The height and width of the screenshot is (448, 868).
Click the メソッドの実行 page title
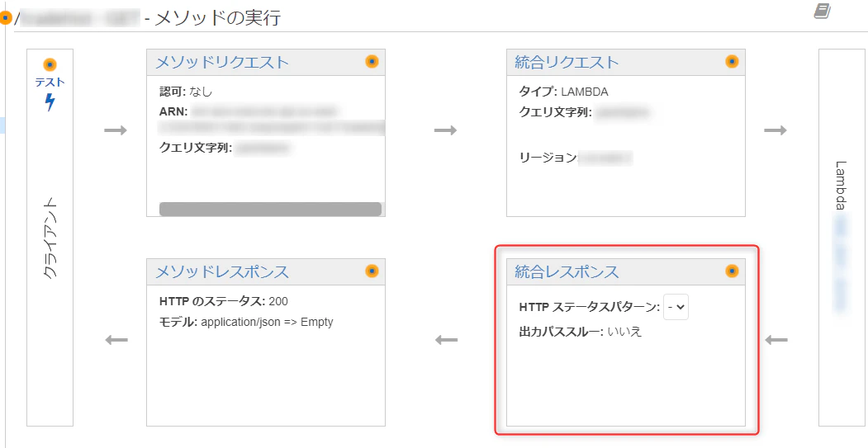[218, 18]
